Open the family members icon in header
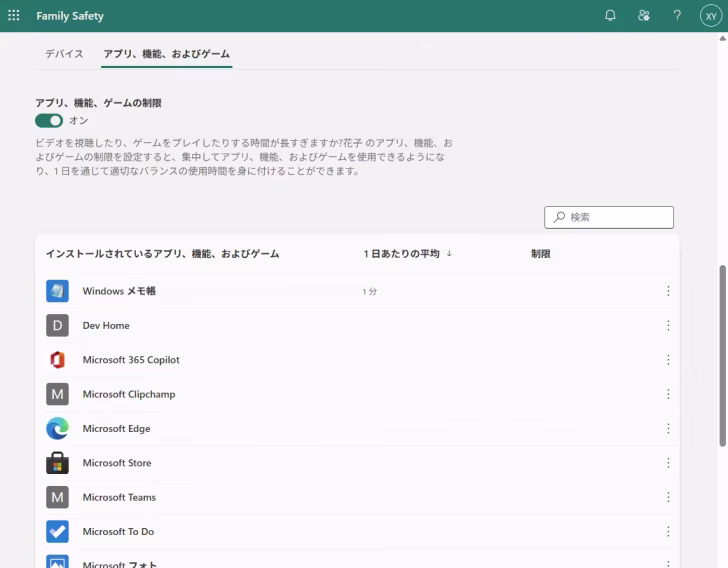This screenshot has width=728, height=568. tap(644, 16)
